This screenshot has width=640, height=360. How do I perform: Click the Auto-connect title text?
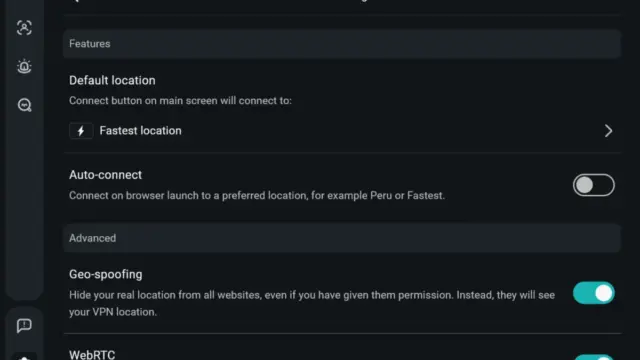coord(105,175)
